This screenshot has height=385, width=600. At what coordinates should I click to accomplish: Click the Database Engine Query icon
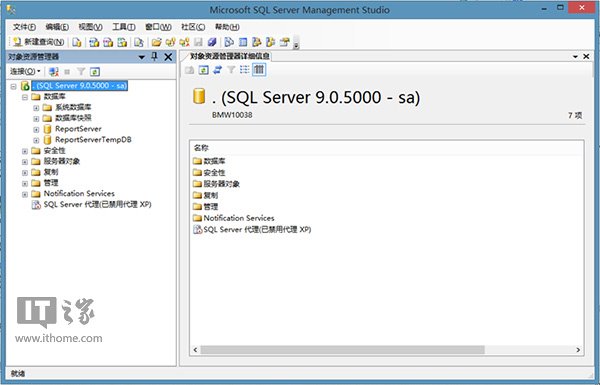77,42
